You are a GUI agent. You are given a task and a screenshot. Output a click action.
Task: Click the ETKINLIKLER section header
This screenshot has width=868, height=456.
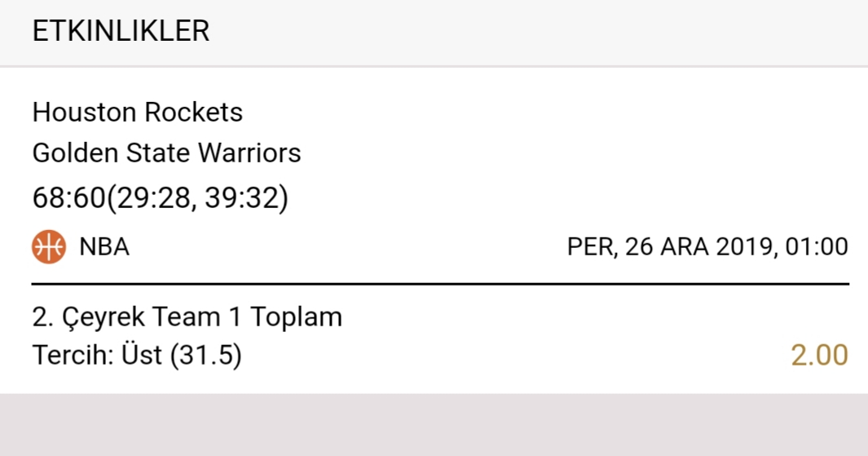(x=121, y=31)
